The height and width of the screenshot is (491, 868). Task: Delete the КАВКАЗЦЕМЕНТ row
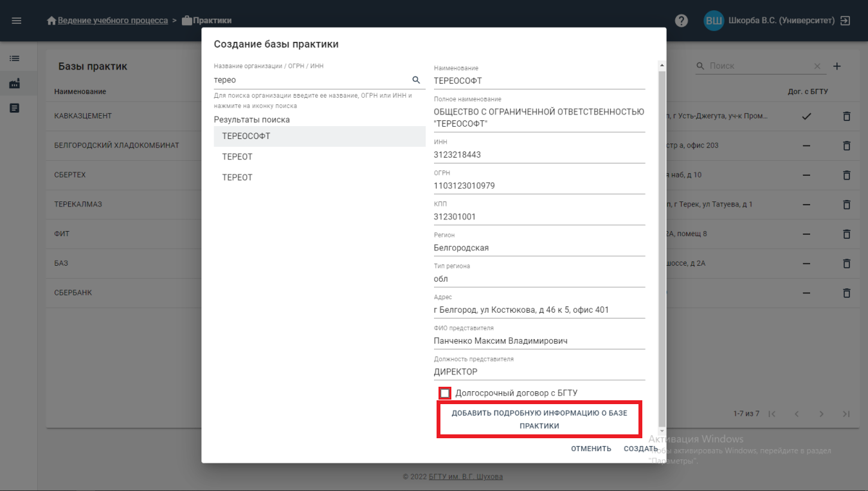pyautogui.click(x=846, y=116)
